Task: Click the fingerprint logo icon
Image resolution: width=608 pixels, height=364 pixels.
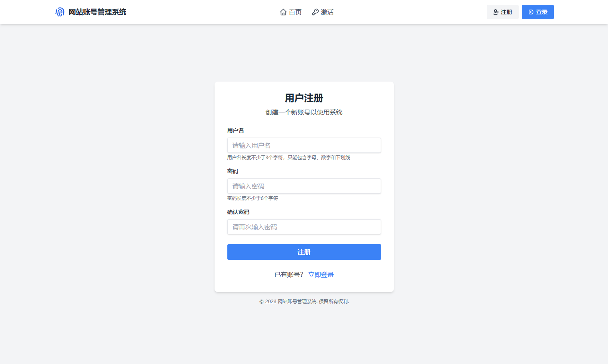Action: 60,12
